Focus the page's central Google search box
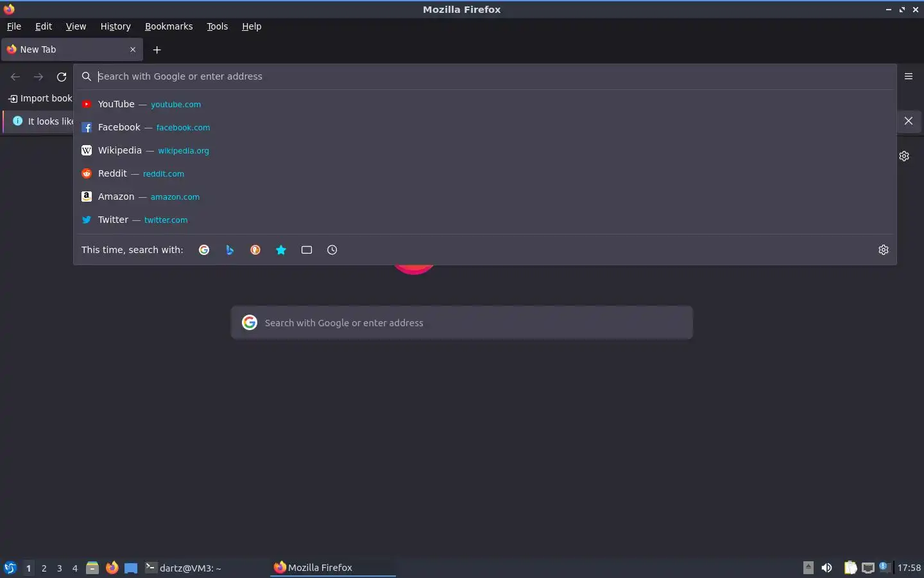 tap(462, 322)
